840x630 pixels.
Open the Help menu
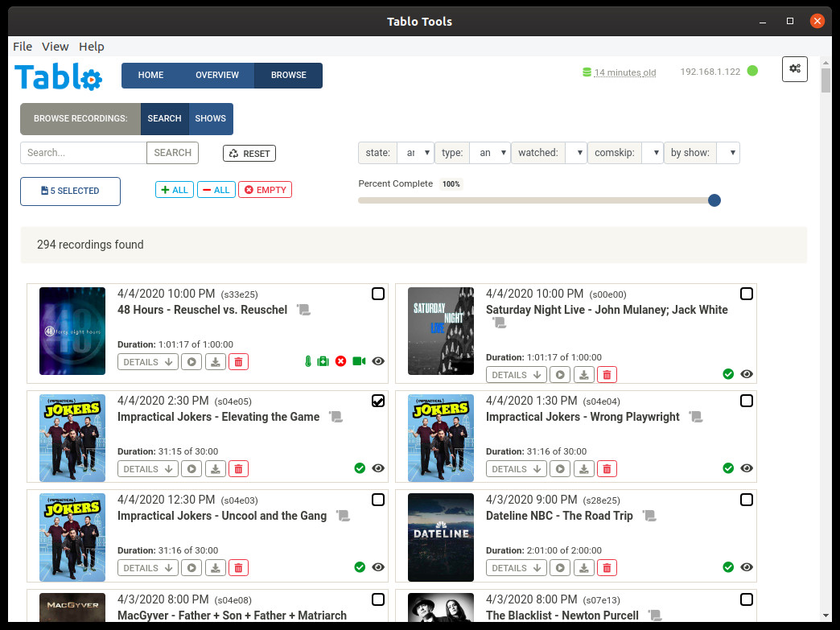coord(92,47)
